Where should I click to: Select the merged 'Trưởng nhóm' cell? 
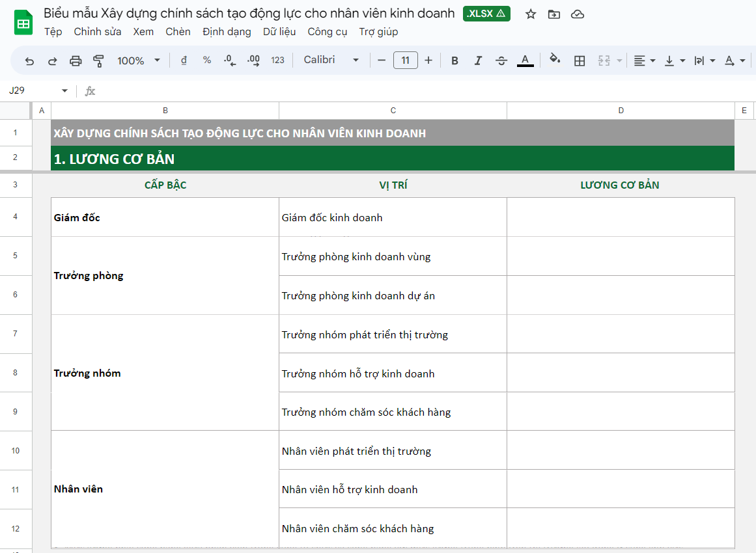pyautogui.click(x=165, y=373)
